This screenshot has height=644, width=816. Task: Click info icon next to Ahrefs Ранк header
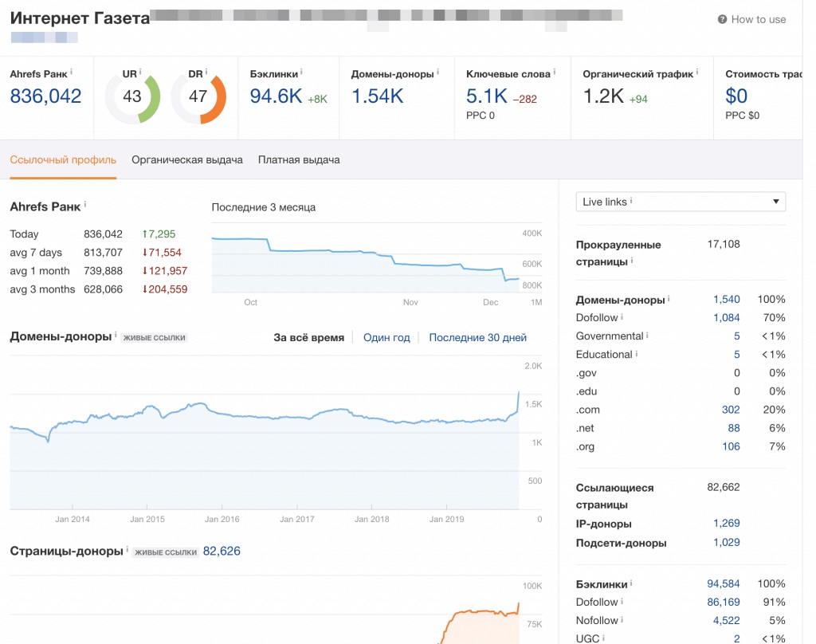[x=71, y=72]
